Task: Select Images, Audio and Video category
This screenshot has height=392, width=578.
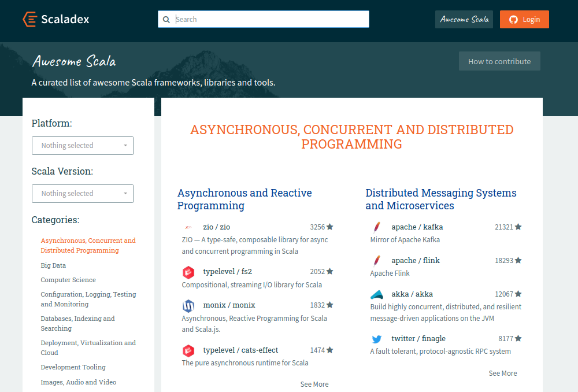Action: pos(79,382)
